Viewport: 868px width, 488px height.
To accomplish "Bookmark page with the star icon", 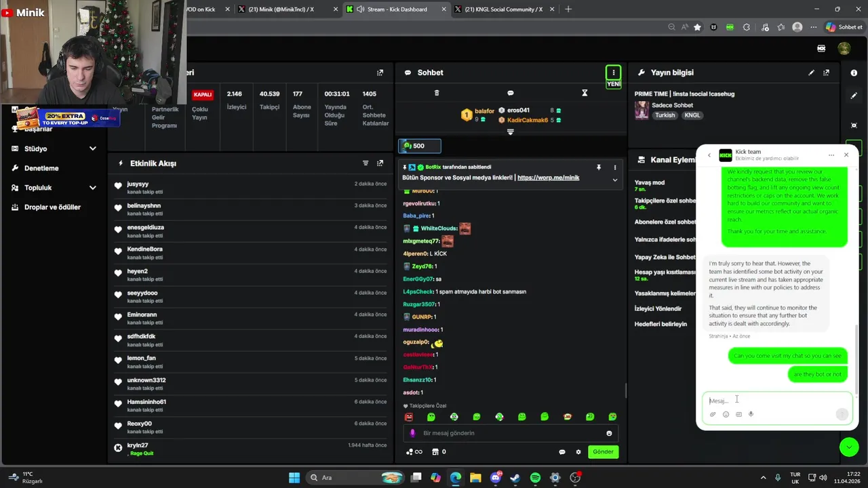I will coord(697,27).
